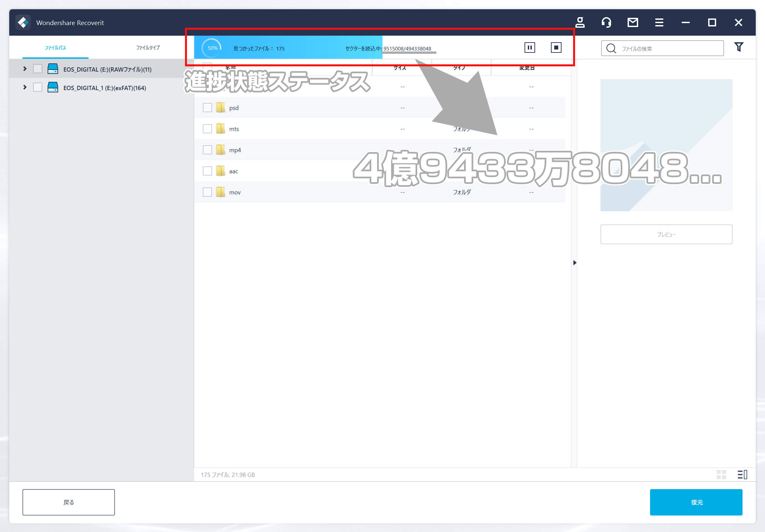
Task: Click the EOS_DIGITAL_1 exFAT drive icon
Action: coord(53,87)
